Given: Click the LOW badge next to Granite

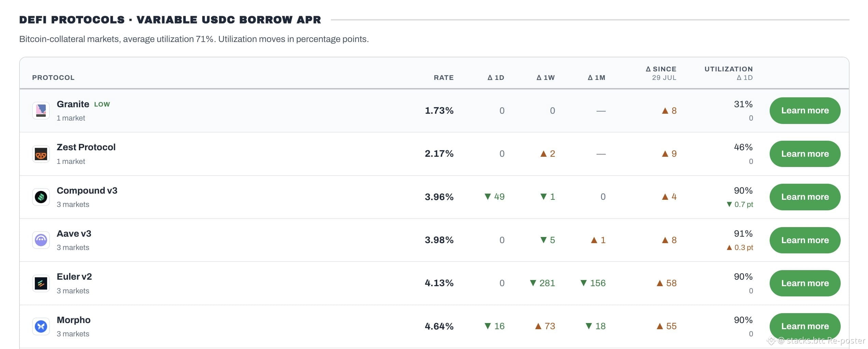Looking at the screenshot, I should click(x=102, y=104).
